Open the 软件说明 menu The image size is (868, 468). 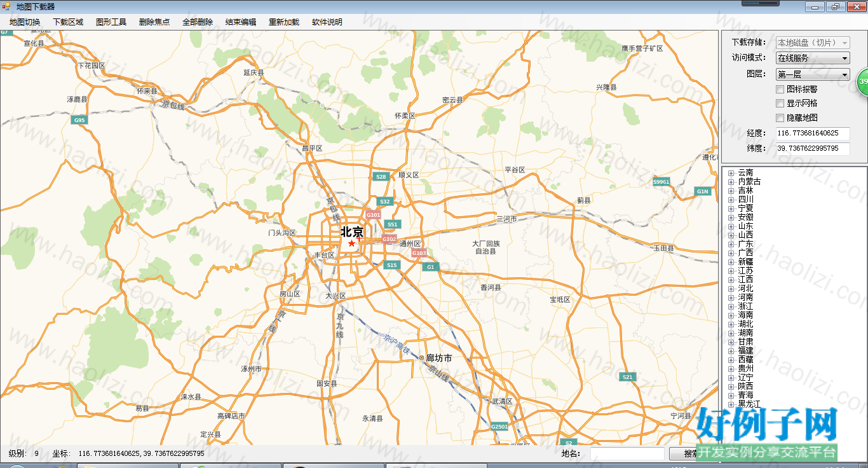coord(327,22)
